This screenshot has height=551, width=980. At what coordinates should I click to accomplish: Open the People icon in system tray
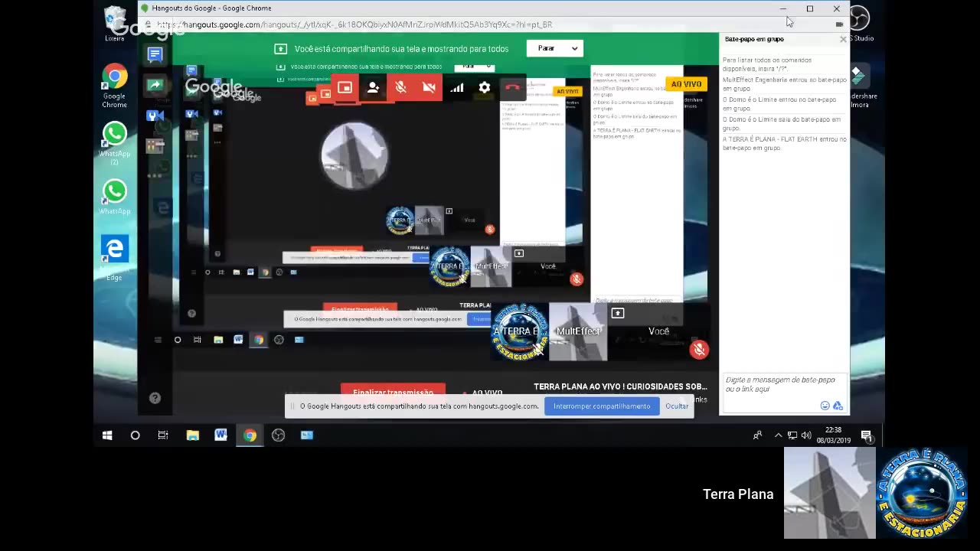click(x=757, y=435)
